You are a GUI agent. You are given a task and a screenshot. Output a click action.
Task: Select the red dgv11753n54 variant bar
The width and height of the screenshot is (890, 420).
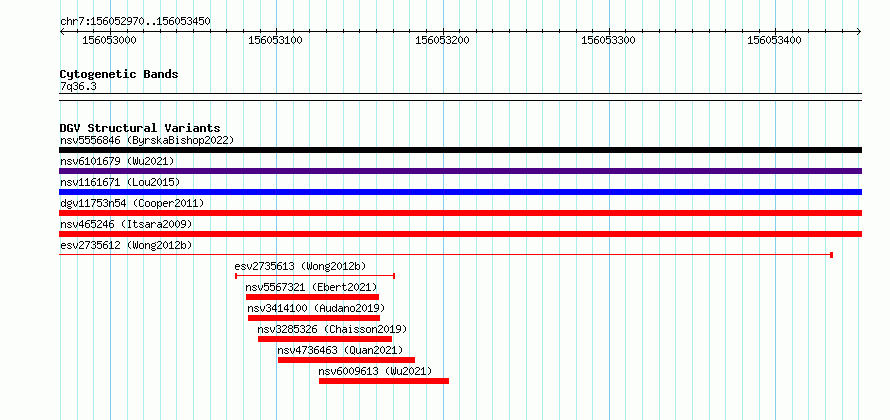pyautogui.click(x=460, y=213)
